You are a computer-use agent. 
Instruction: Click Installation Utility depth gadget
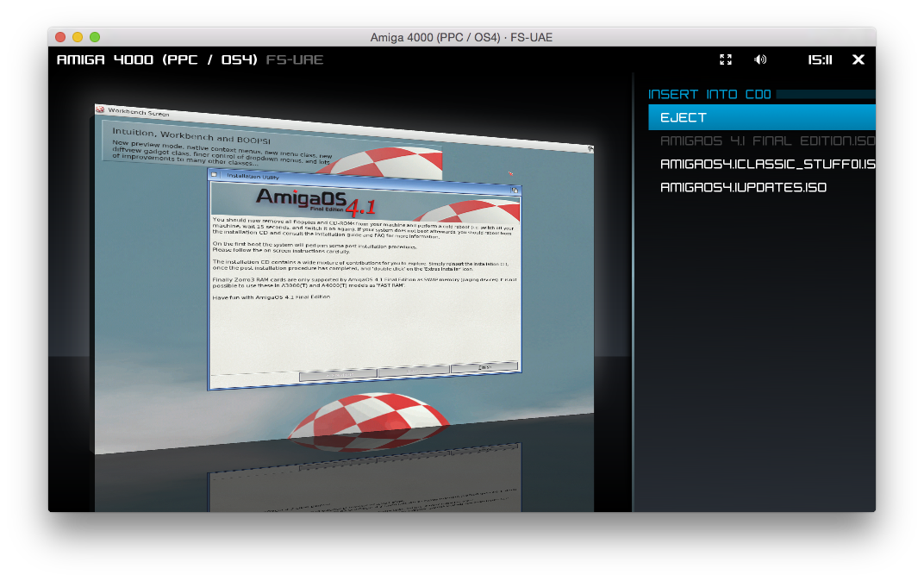(x=515, y=191)
